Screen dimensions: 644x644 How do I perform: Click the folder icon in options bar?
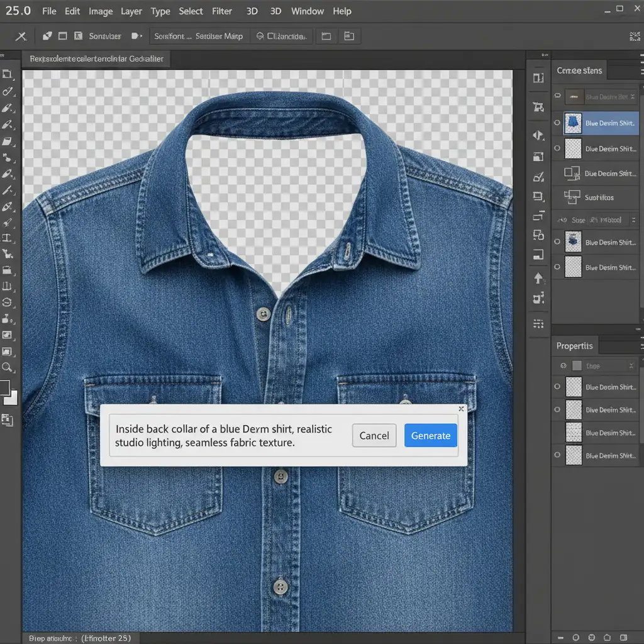click(x=326, y=36)
